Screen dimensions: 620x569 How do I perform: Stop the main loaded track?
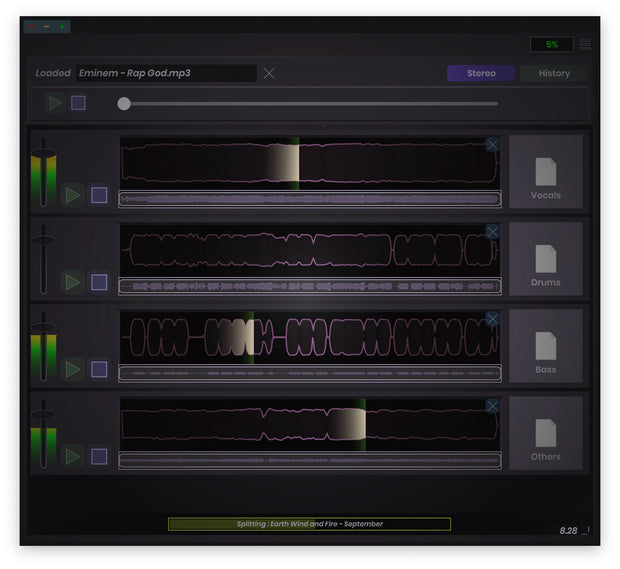pyautogui.click(x=78, y=103)
